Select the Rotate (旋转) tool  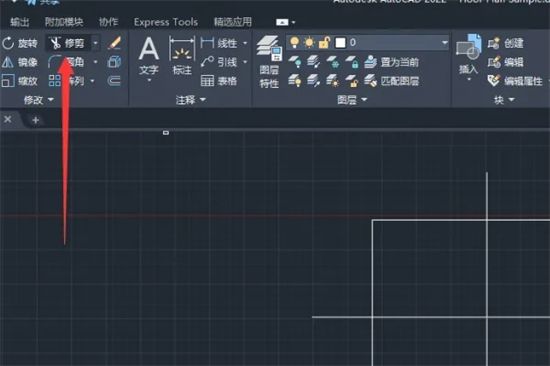pyautogui.click(x=19, y=43)
